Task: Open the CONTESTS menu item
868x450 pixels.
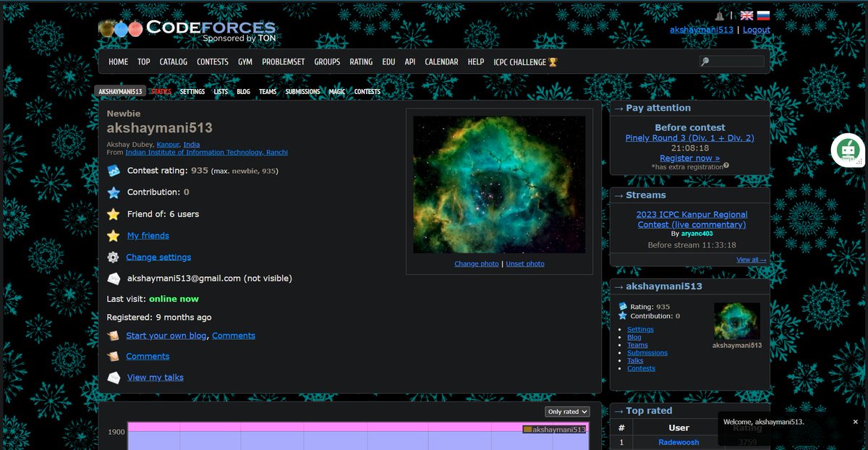Action: point(213,62)
